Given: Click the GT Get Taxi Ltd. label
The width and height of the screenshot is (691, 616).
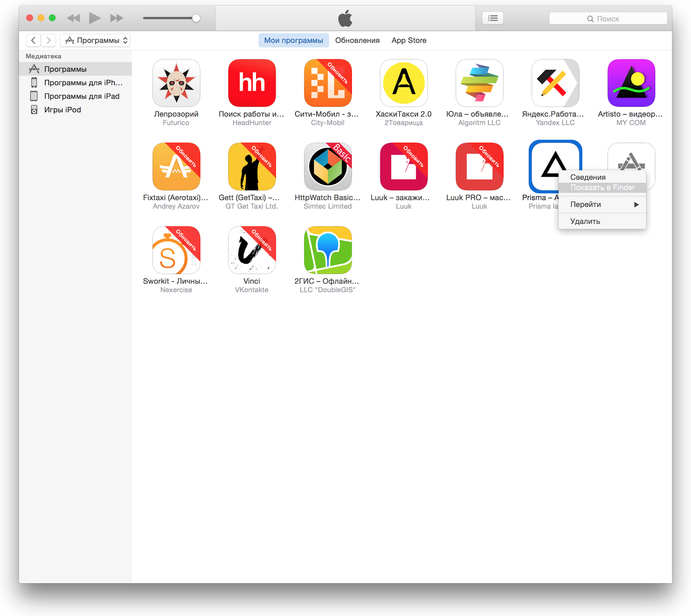Looking at the screenshot, I should point(252,206).
